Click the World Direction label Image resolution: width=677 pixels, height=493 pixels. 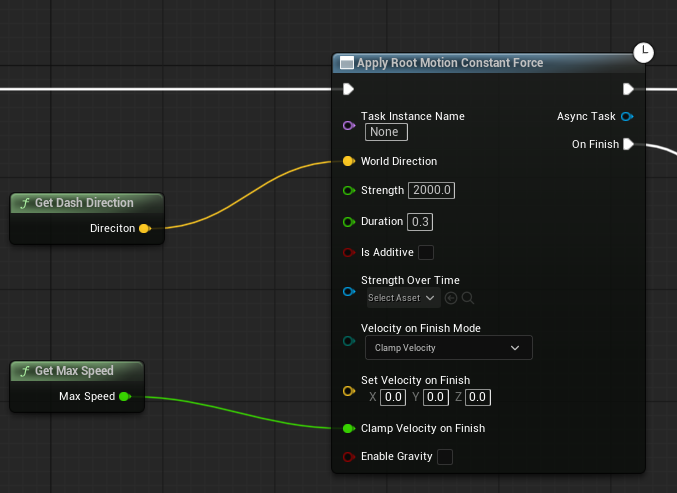(x=399, y=161)
